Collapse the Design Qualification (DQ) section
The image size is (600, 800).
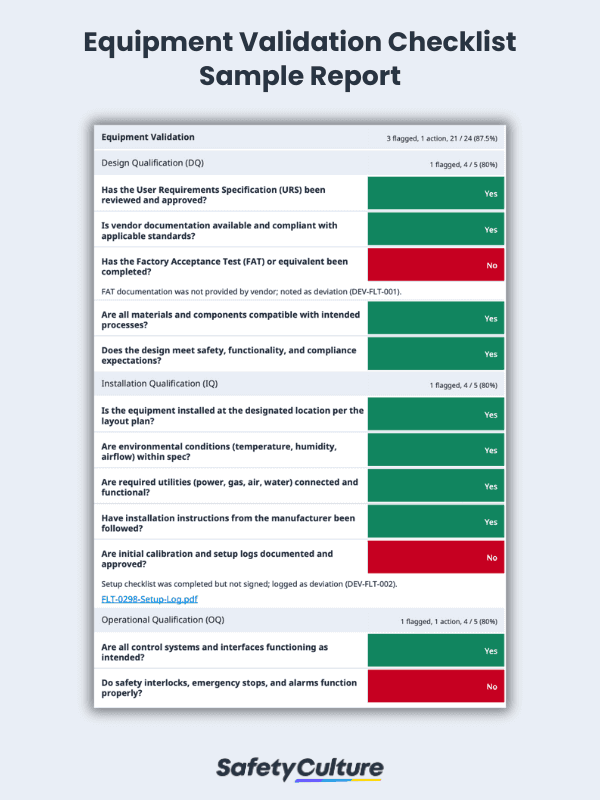[x=153, y=162]
